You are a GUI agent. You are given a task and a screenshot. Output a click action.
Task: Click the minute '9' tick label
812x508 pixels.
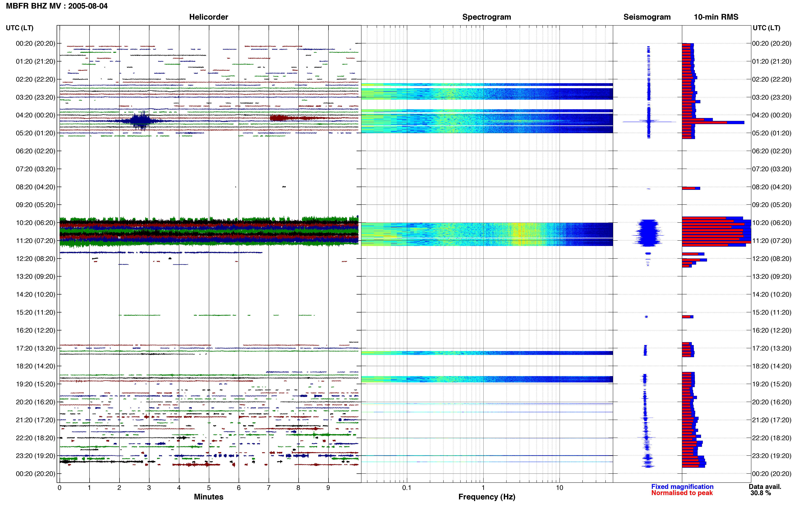(328, 488)
